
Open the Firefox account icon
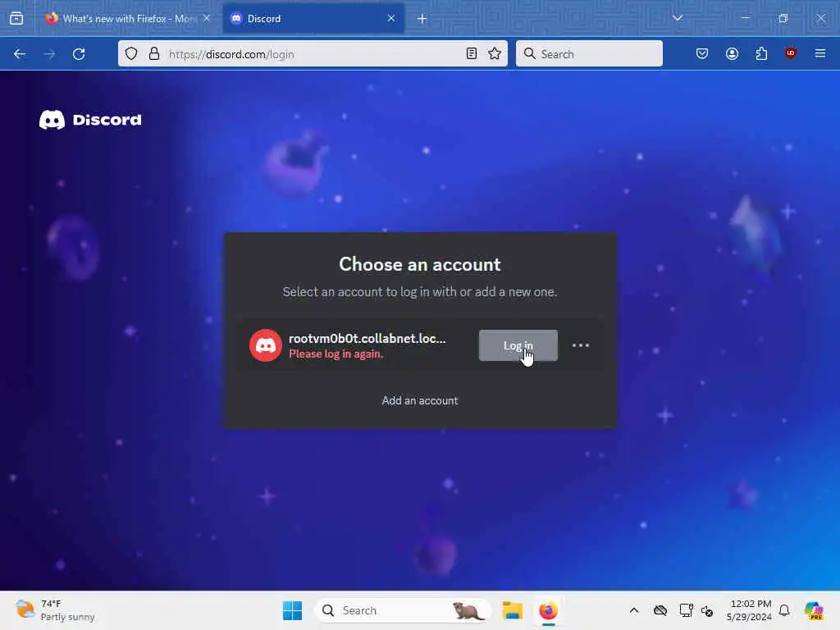(x=732, y=53)
